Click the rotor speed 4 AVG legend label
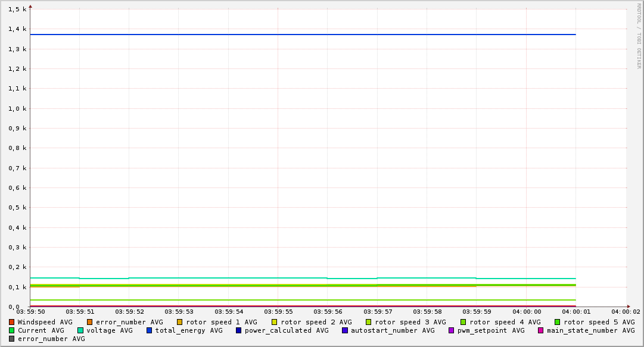644x347 pixels. click(505, 322)
